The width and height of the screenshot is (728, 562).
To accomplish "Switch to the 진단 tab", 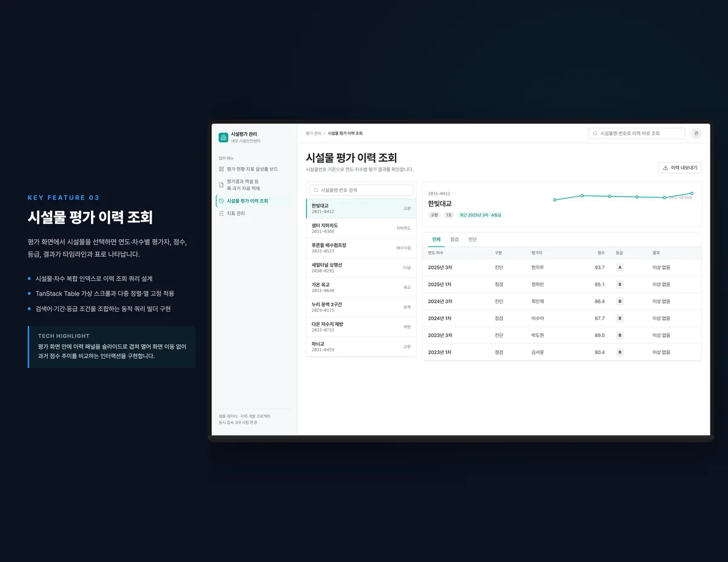I will [x=473, y=240].
